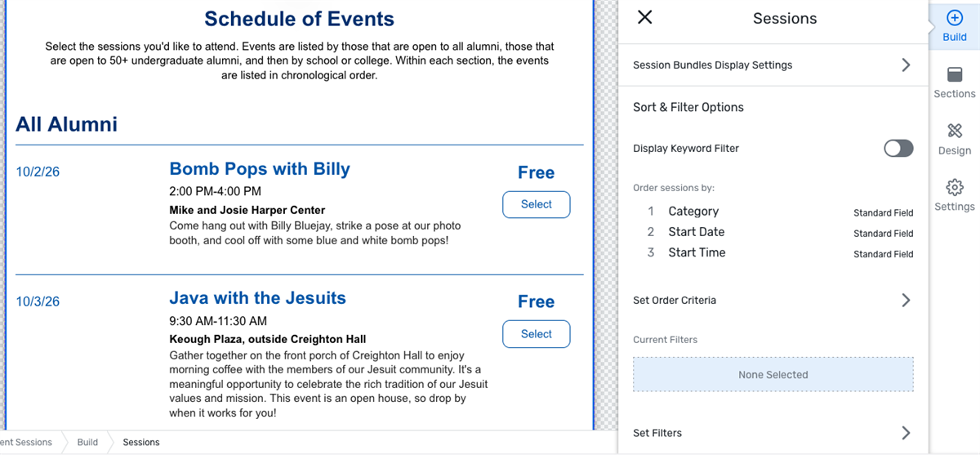Open Java with the Jesuits title link
This screenshot has height=455, width=980.
(257, 298)
